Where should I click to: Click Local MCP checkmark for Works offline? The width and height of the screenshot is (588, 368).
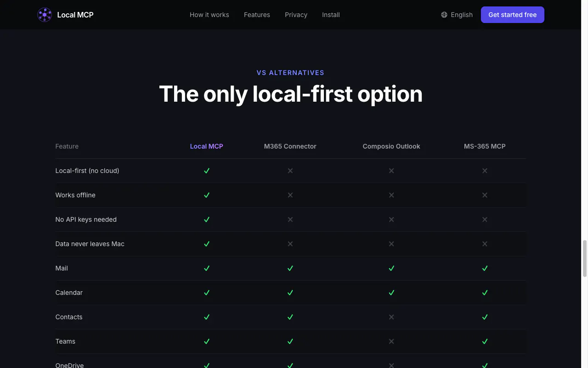click(207, 195)
